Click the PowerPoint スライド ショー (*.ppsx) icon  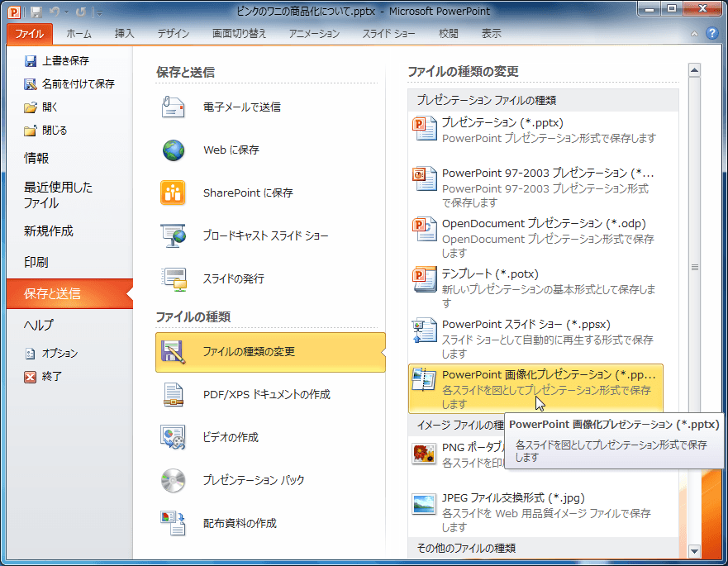(x=425, y=331)
